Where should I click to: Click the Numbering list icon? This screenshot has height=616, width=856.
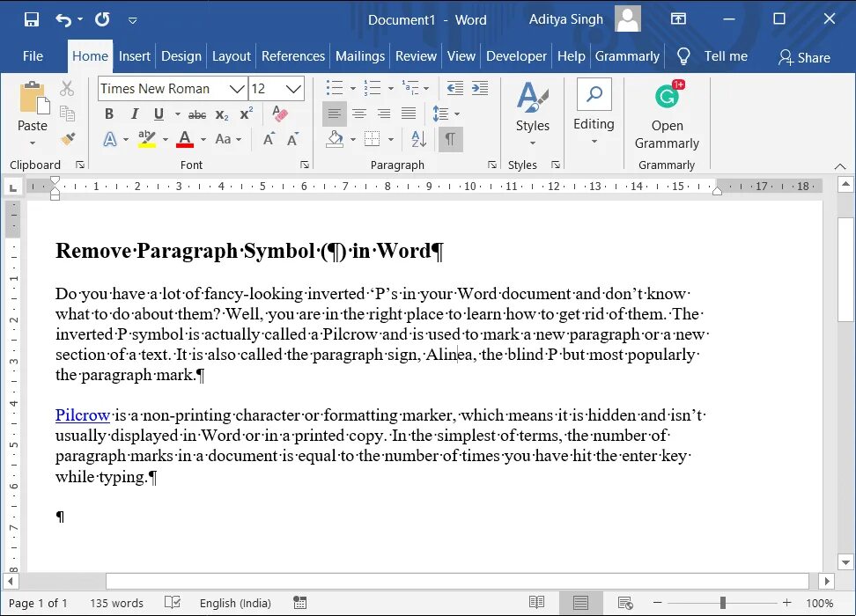(x=373, y=88)
